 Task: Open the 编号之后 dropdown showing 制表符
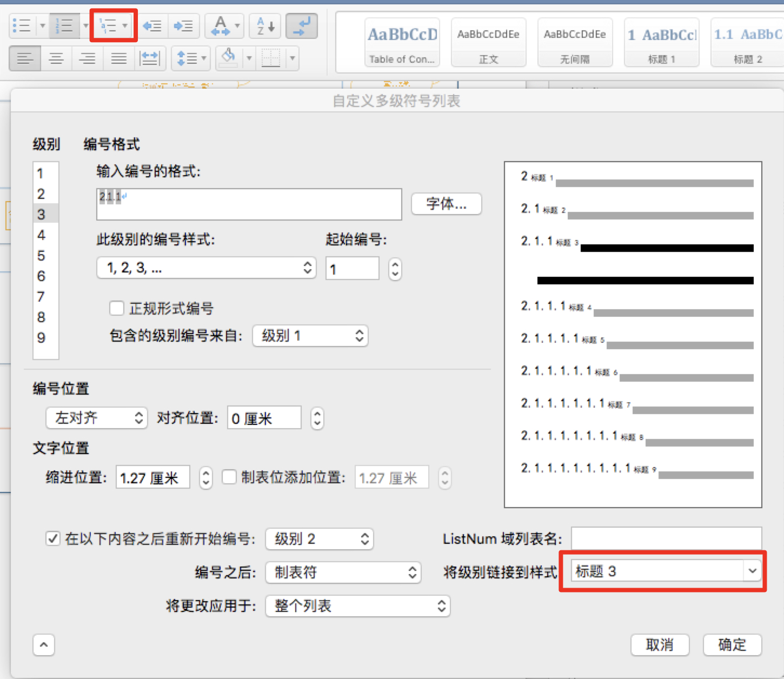[x=343, y=572]
